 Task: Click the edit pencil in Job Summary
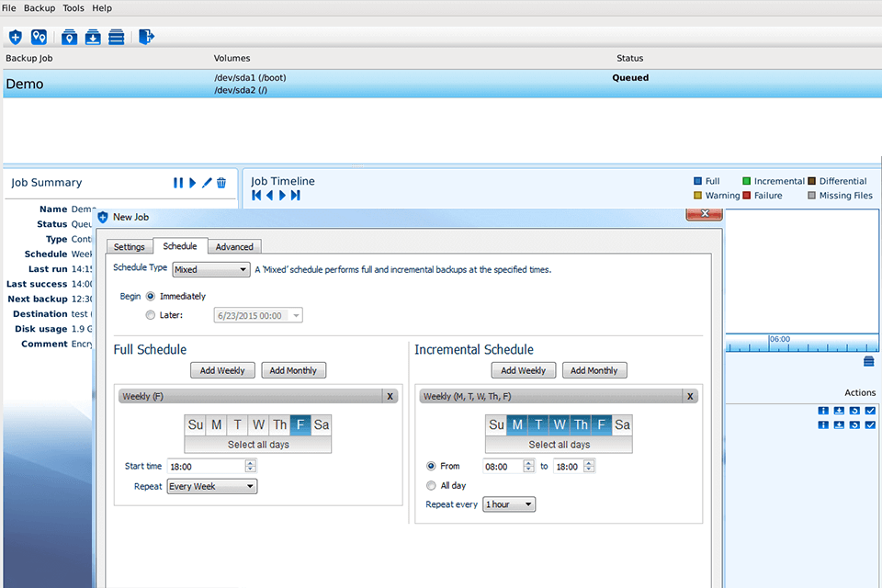[205, 183]
